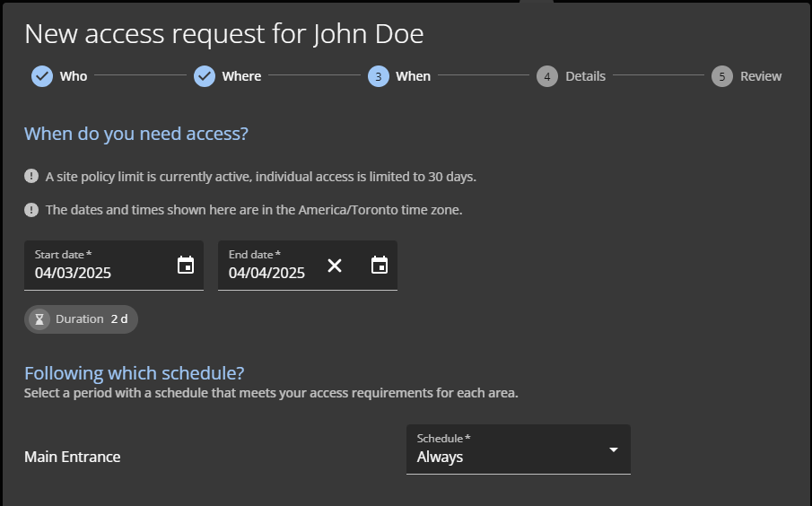Screen dimensions: 812x506
Task: Return to the Who step label
Action: pos(74,76)
